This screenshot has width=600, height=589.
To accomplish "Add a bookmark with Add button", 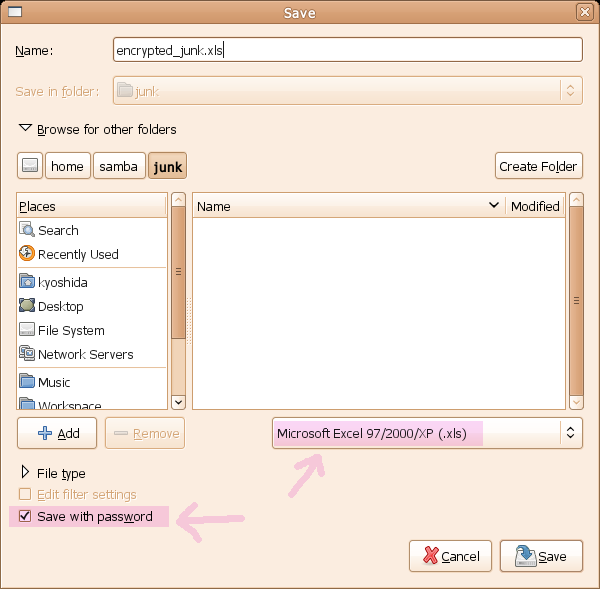I will click(x=57, y=433).
